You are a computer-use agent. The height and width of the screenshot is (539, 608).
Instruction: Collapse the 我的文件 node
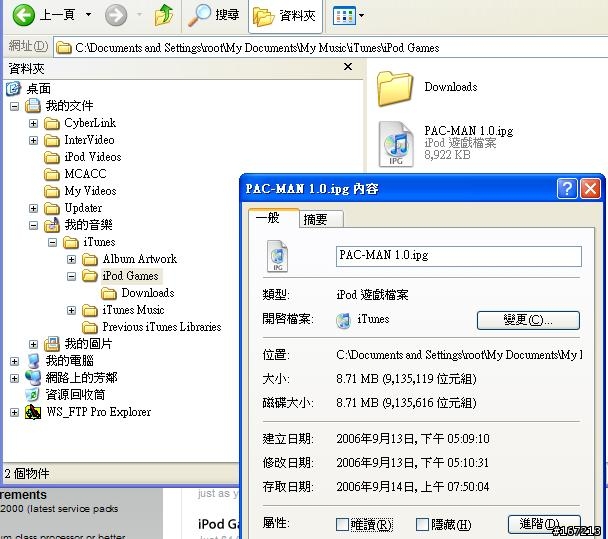pos(14,106)
